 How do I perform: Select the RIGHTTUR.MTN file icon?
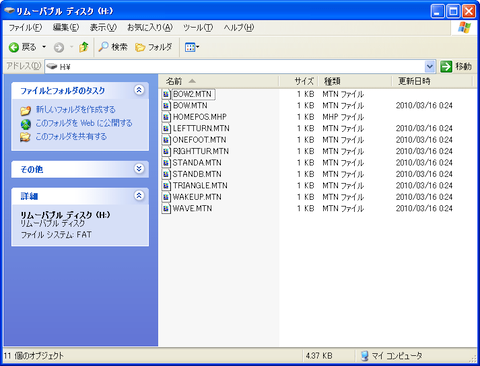tap(166, 151)
